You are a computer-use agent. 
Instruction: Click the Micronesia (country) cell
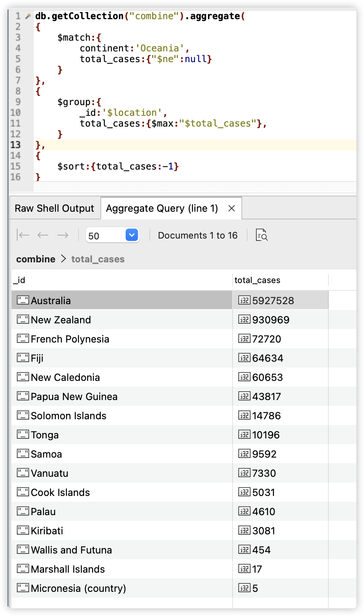click(78, 588)
